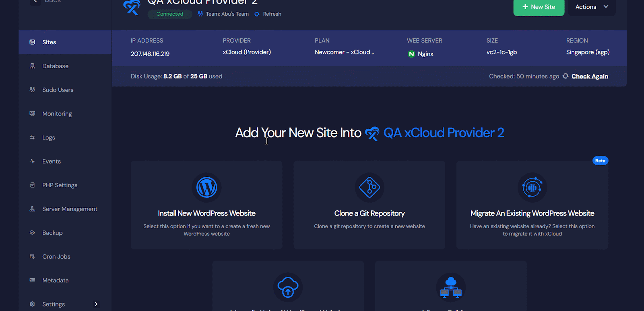644x311 pixels.
Task: Click the Newcomer - xCloud plan value
Action: (x=344, y=52)
